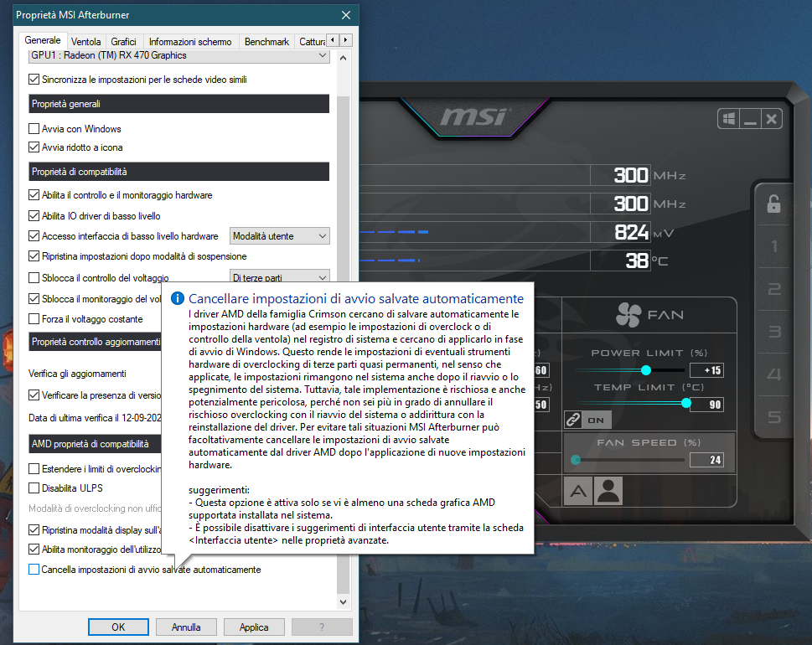The width and height of the screenshot is (812, 645).
Task: Open the 'Informazioni schermo' tab
Action: 190,41
